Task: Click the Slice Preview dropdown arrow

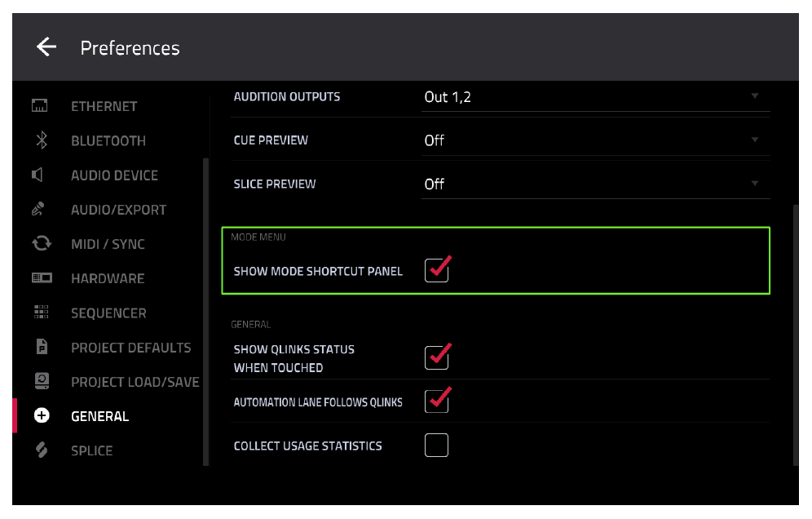Action: pyautogui.click(x=755, y=183)
